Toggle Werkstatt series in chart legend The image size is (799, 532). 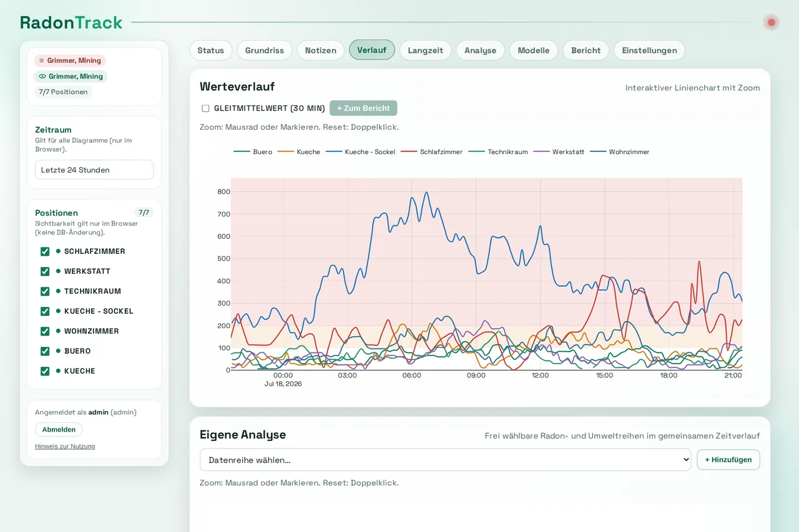click(559, 152)
